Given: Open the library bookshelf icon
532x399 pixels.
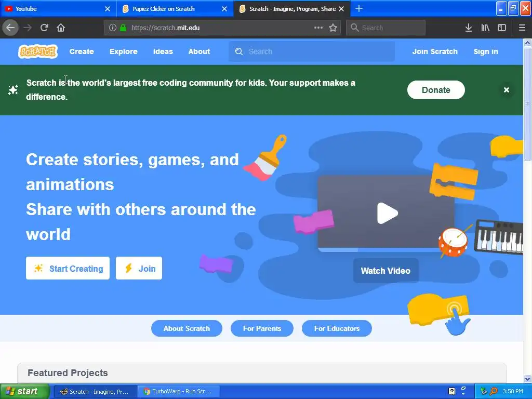Looking at the screenshot, I should (485, 28).
